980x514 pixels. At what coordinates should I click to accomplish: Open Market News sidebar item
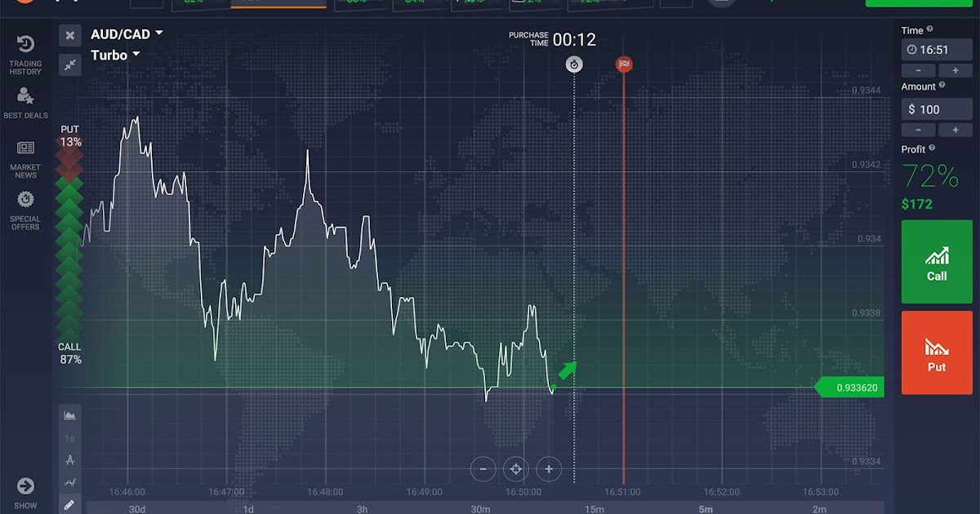(x=25, y=158)
